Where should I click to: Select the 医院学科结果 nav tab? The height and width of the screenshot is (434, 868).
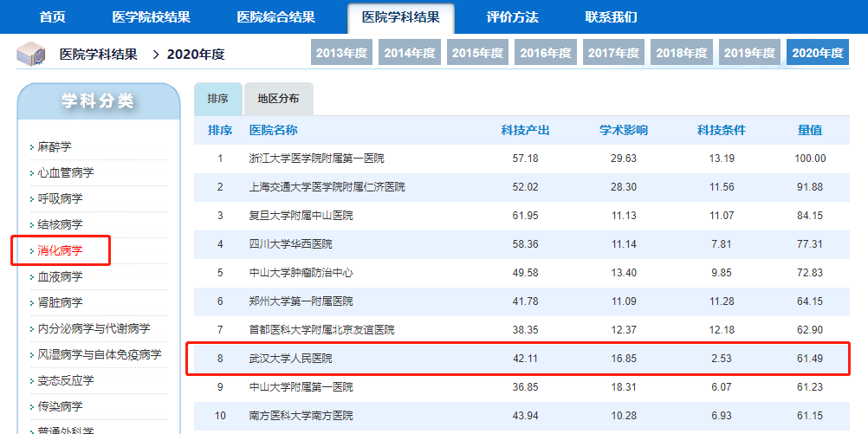(x=401, y=17)
